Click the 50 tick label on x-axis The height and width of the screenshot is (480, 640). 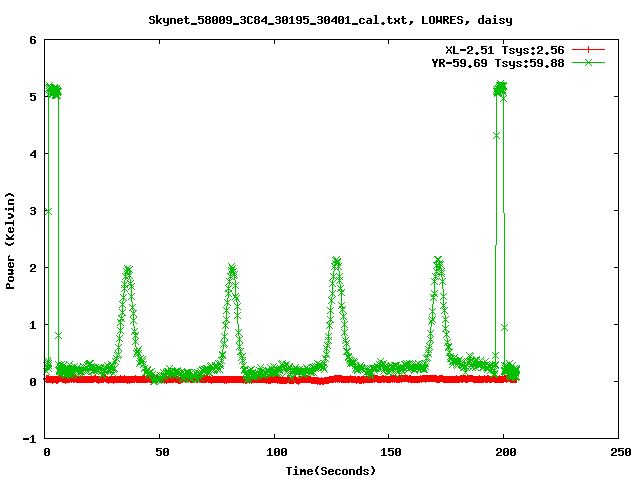coord(161,452)
